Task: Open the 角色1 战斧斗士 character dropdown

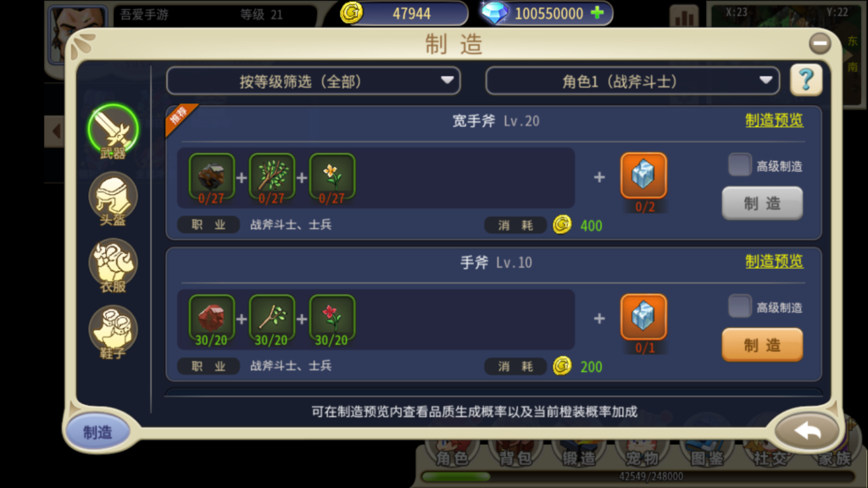Action: 632,81
